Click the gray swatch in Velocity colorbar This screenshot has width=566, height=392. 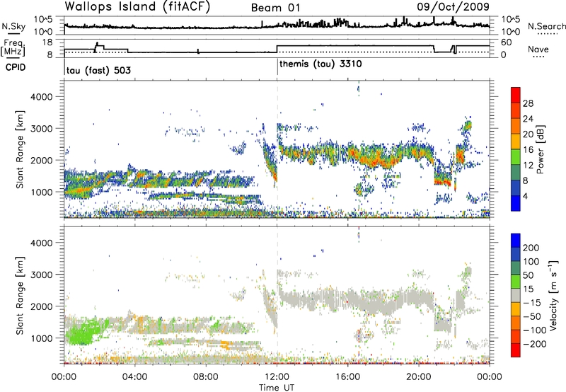(516, 295)
